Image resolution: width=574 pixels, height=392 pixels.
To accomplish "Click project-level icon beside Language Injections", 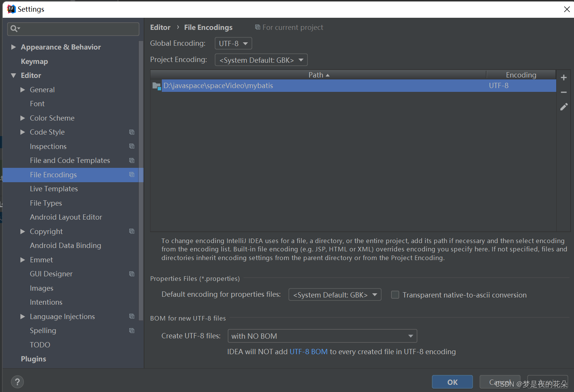I will tap(132, 316).
